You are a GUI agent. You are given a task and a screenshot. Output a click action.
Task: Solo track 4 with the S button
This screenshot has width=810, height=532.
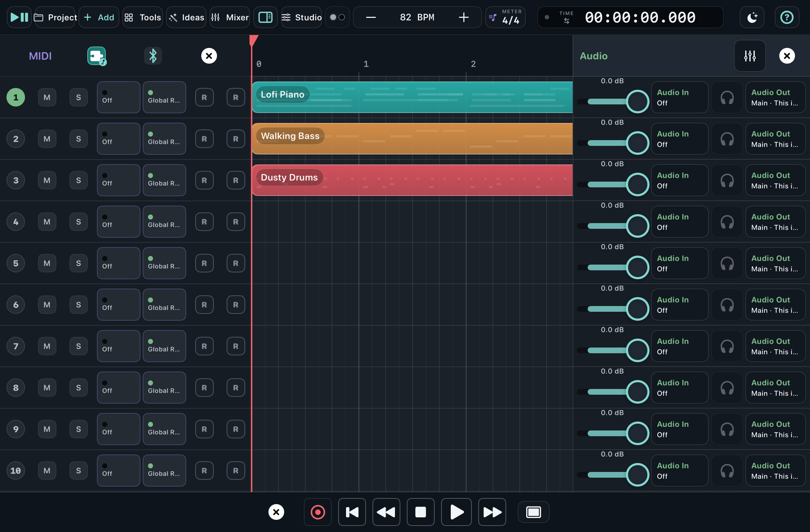[x=79, y=222]
